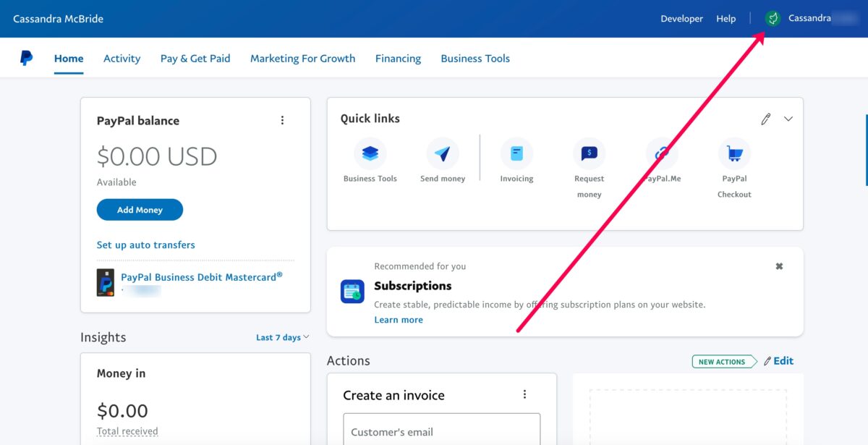The image size is (868, 445).
Task: Click the $0.00 USD balance amount
Action: (157, 156)
